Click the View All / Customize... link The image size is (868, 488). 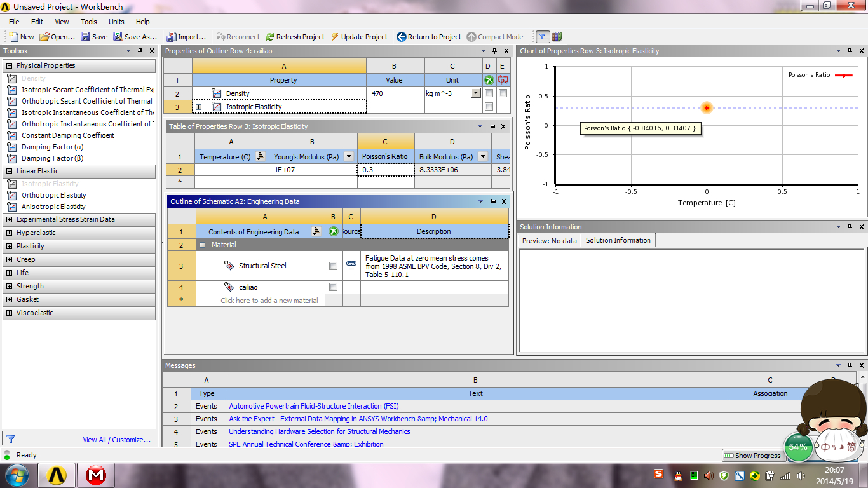pos(118,440)
